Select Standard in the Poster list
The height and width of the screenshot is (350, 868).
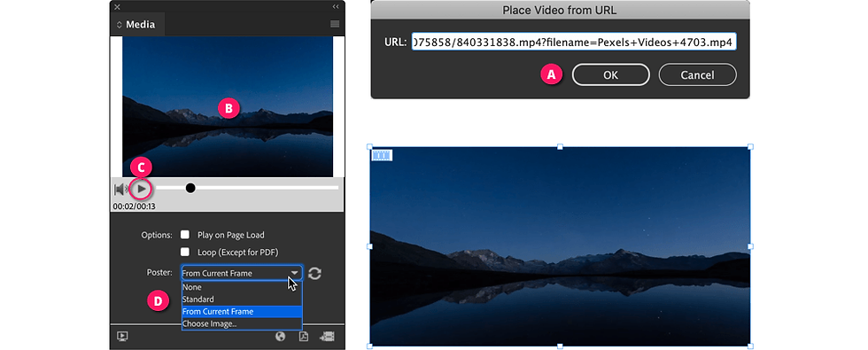pos(242,299)
